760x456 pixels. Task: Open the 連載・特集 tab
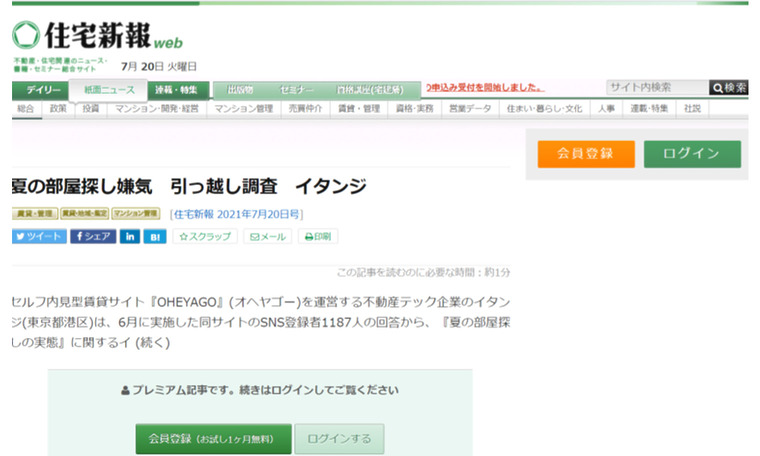175,89
